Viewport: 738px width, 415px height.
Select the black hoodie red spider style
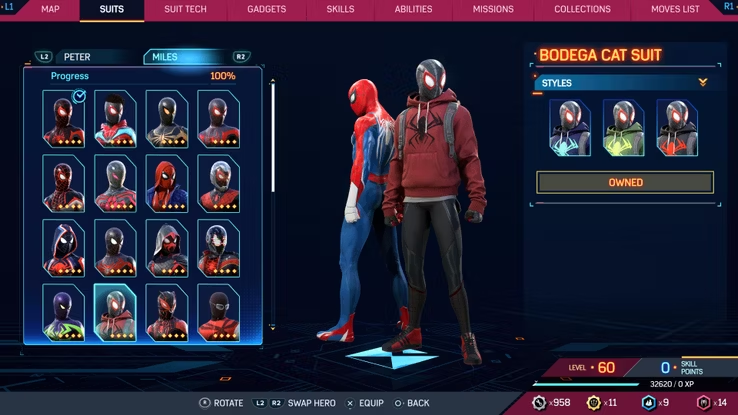click(676, 127)
